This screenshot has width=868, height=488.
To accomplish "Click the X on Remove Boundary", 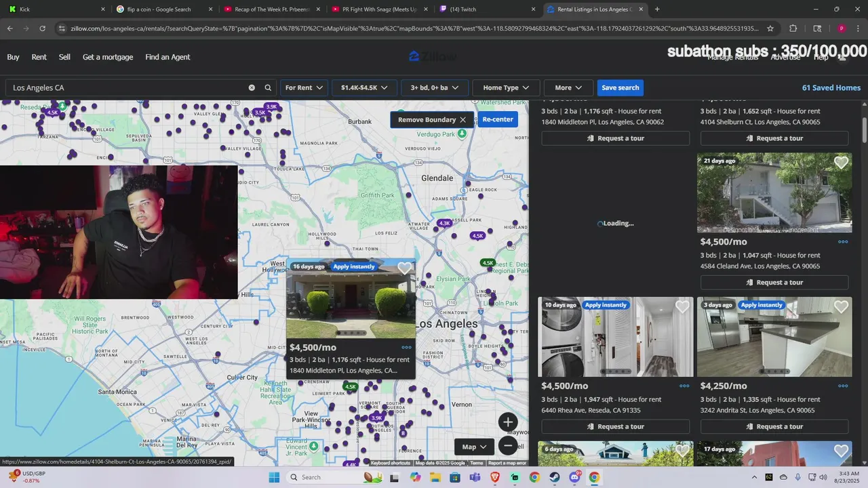I will (462, 119).
